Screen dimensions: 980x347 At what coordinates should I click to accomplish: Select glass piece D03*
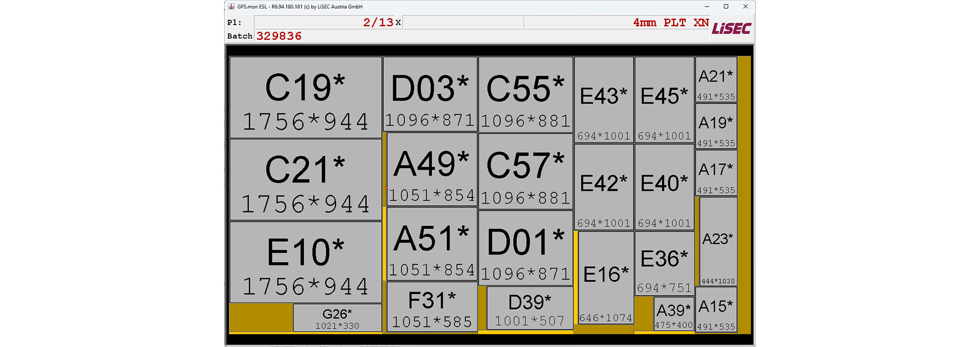430,94
